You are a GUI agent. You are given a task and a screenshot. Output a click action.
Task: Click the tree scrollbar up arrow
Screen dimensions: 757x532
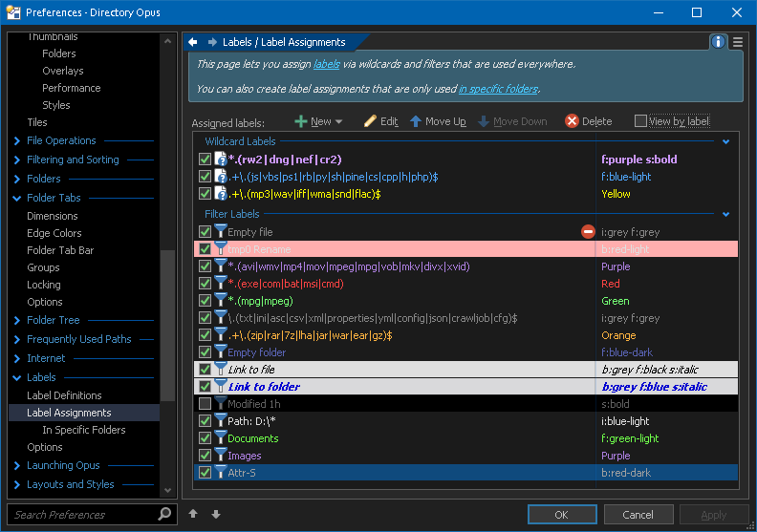[167, 41]
